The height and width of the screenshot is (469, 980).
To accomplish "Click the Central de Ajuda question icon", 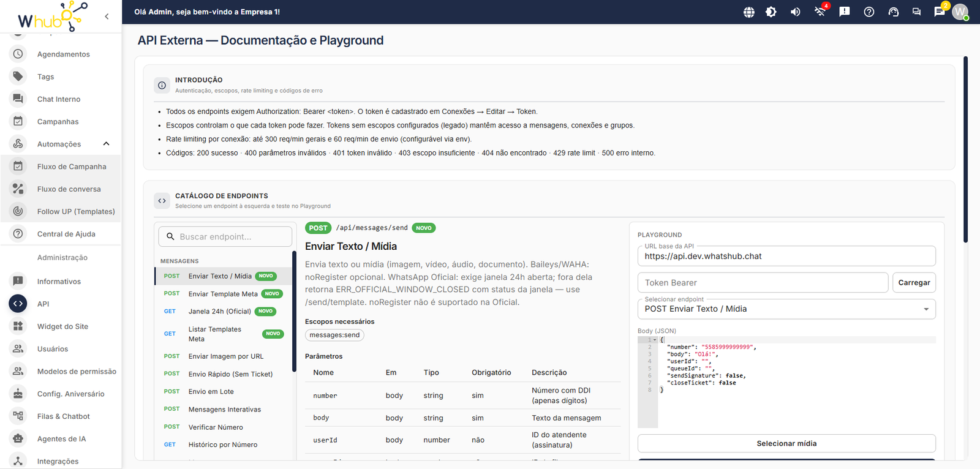I will coord(18,234).
